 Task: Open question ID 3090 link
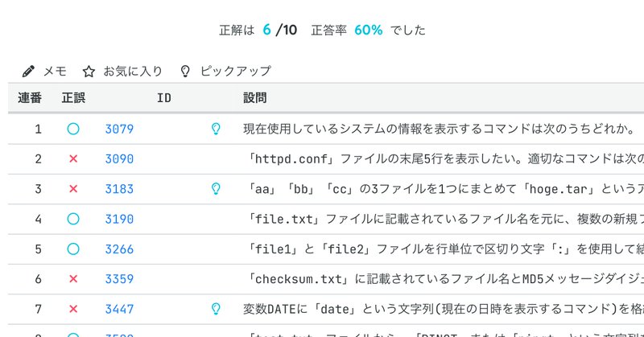click(x=119, y=159)
